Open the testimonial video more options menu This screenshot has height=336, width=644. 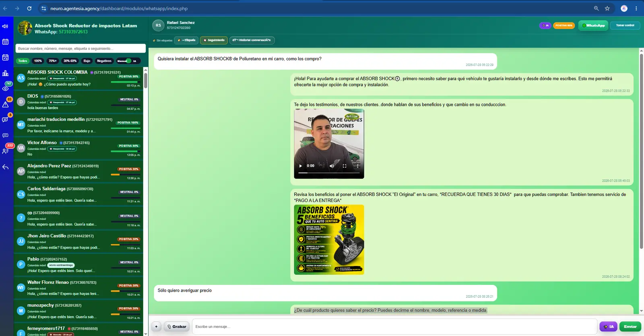pyautogui.click(x=357, y=166)
